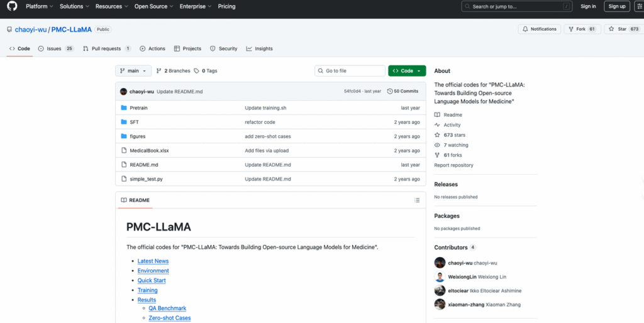Click the file icon beside simple_test.py

(x=124, y=179)
